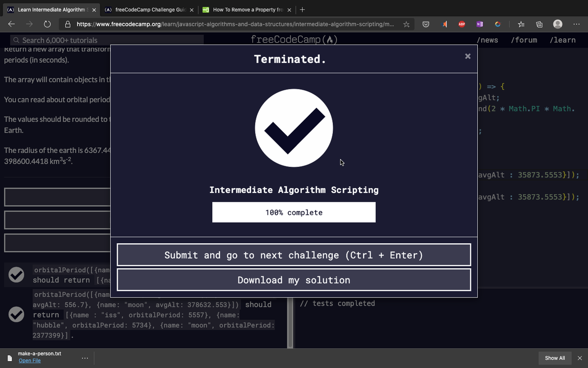The image size is (588, 368).
Task: Click Submit and go to next challenge
Action: 294,255
